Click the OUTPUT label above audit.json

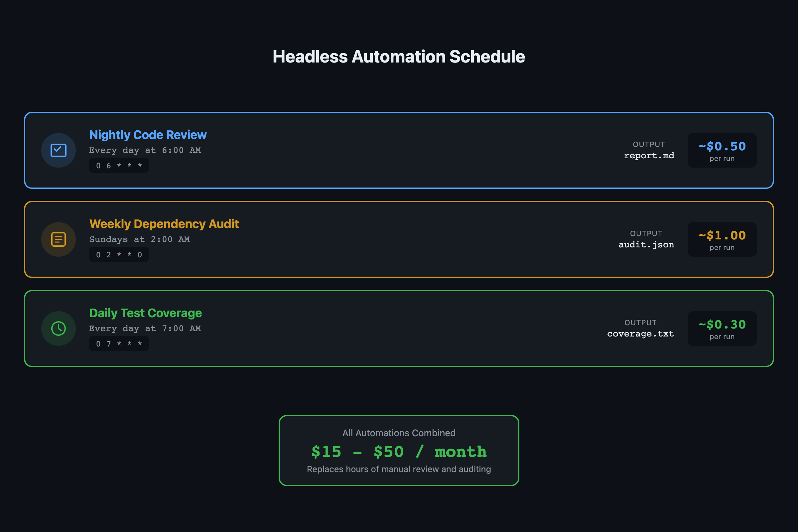[x=646, y=234]
